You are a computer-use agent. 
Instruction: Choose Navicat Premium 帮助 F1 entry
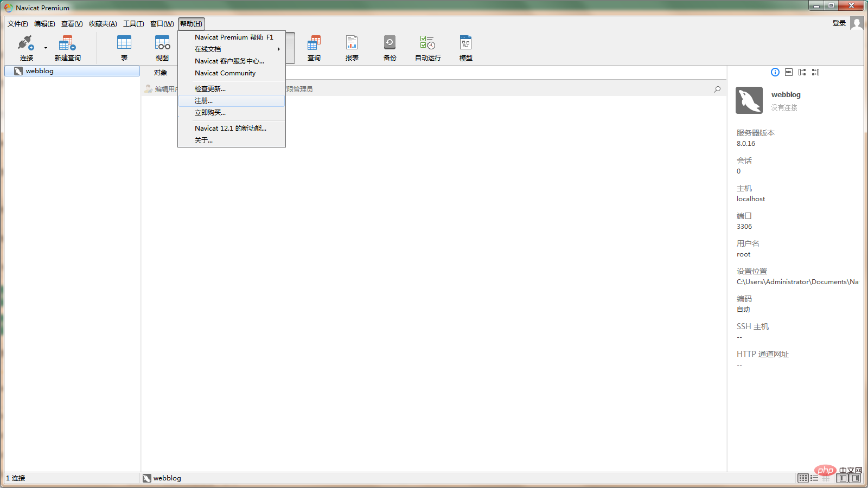[232, 37]
